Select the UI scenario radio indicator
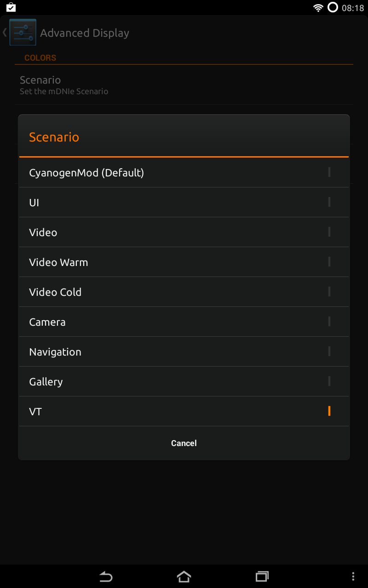Image resolution: width=368 pixels, height=588 pixels. pyautogui.click(x=329, y=202)
